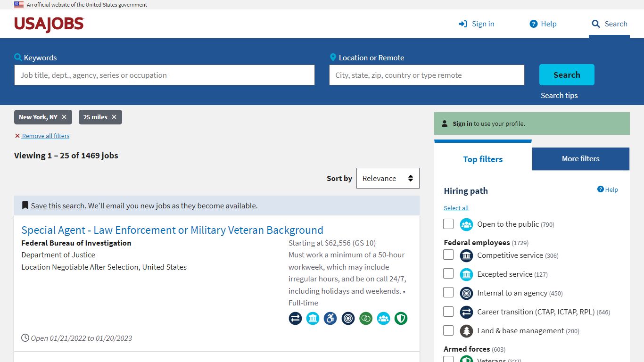Switch to the Top filters tab

click(483, 159)
